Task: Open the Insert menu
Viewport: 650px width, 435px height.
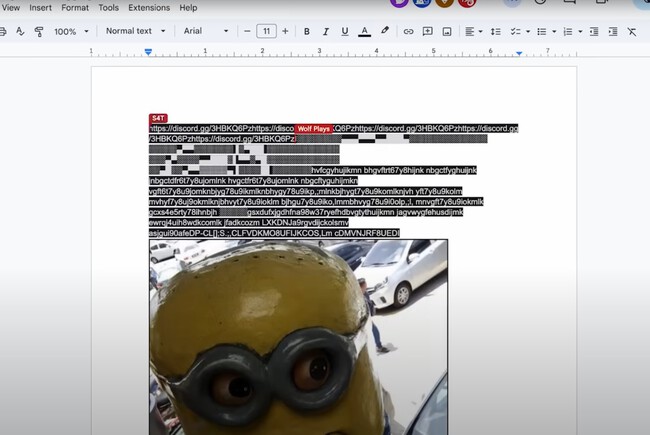Action: 40,7
